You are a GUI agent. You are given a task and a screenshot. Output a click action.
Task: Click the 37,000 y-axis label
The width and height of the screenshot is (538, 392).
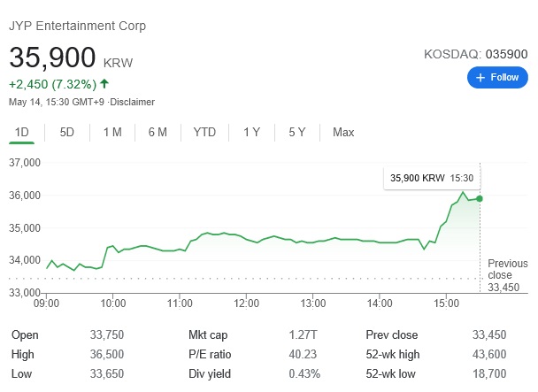pyautogui.click(x=25, y=162)
